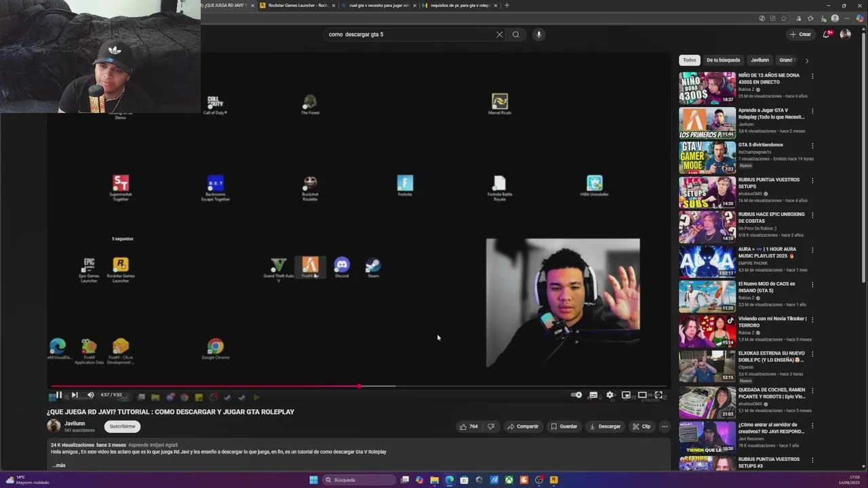The image size is (868, 488).
Task: Open Xbox app from taskbar
Action: (x=509, y=480)
